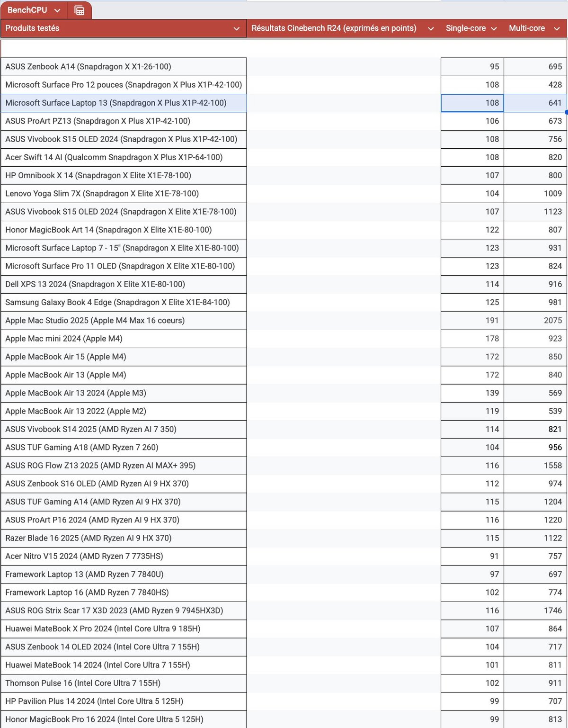
Task: Select Huawei MateBook X Pro 2024 cell
Action: (x=124, y=629)
